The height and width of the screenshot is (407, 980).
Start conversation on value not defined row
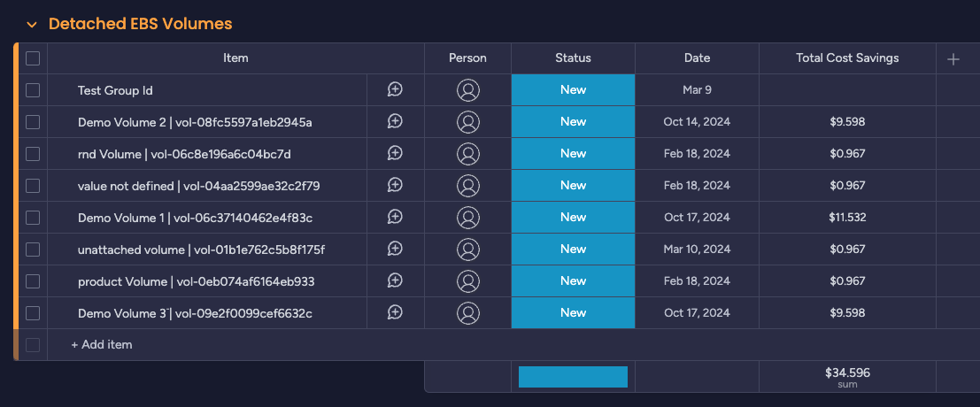click(x=394, y=186)
